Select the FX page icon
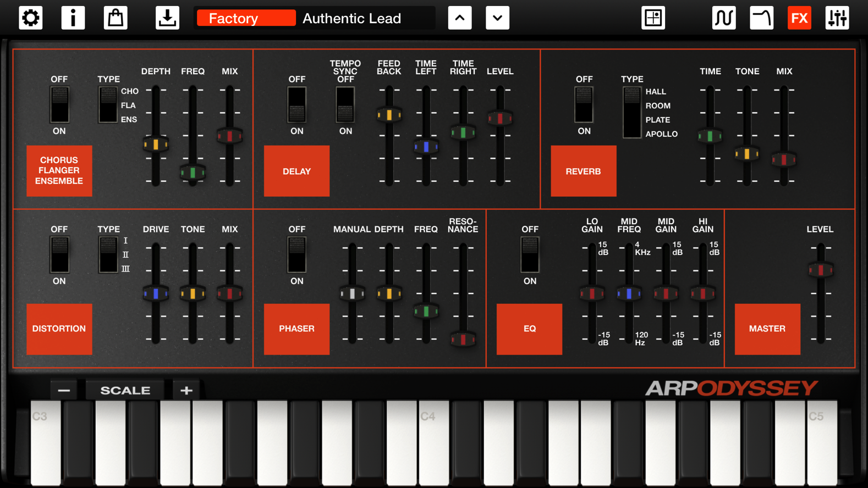Screen dimensions: 868x488 click(x=799, y=18)
